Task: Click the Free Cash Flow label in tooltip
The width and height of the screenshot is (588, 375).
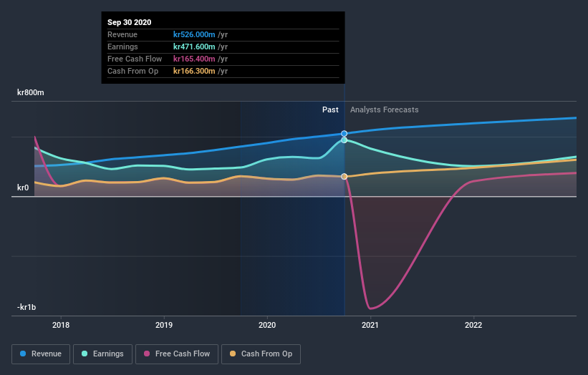Action: [135, 59]
